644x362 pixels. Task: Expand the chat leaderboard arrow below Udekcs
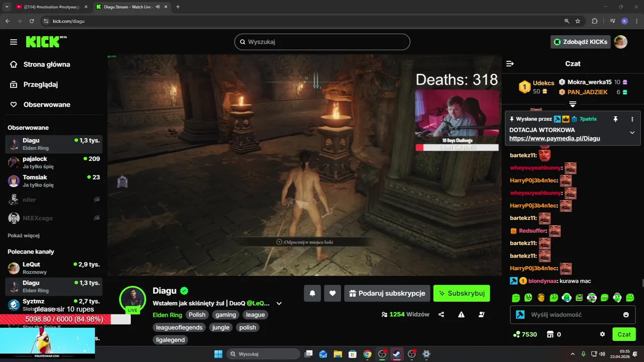tap(573, 105)
